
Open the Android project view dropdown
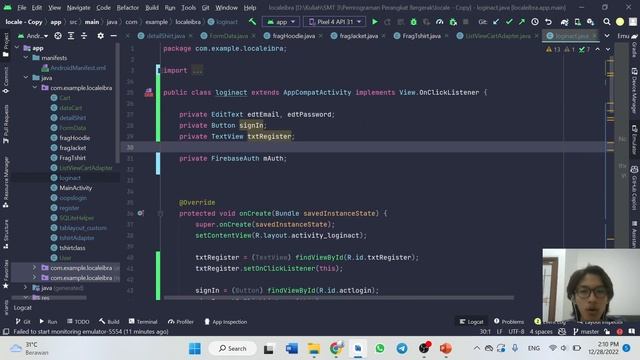(33, 36)
